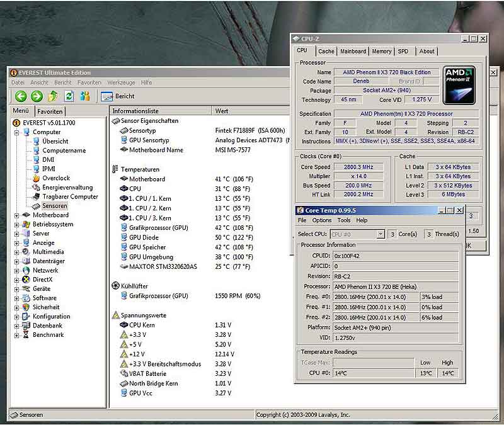This screenshot has width=504, height=425.
Task: Click the green Back arrow in EVEREST toolbar
Action: 21,96
